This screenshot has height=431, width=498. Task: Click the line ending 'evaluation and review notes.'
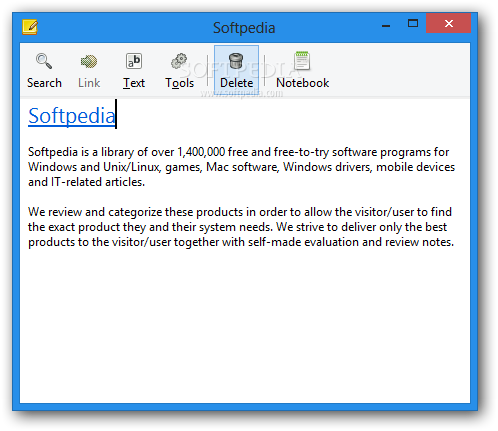point(241,242)
